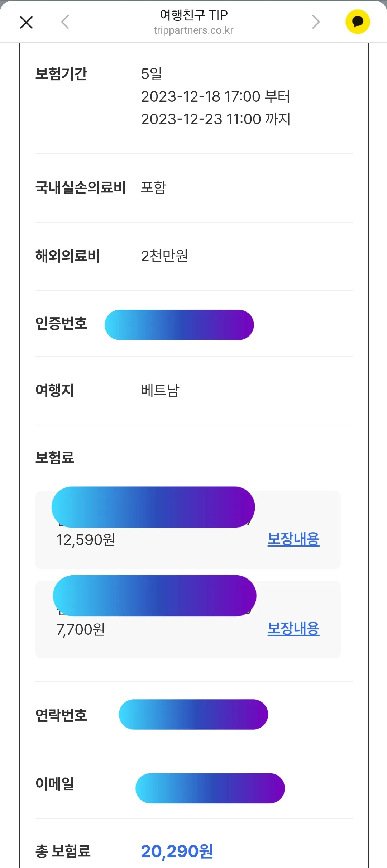This screenshot has width=387, height=868.
Task: Open KakaoTalk chat yellow bubble icon
Action: click(358, 22)
